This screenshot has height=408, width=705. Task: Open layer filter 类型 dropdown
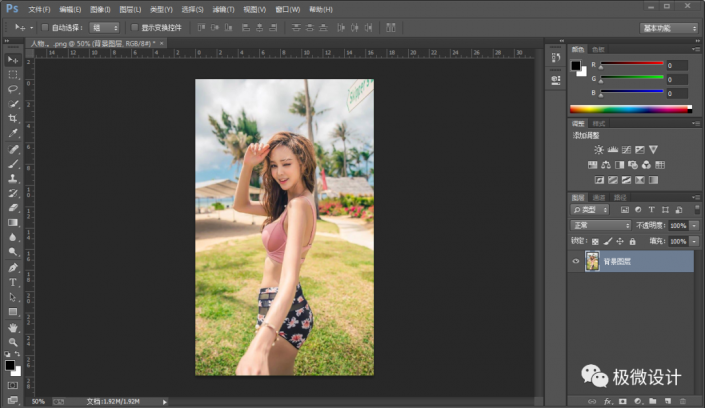[x=590, y=210]
